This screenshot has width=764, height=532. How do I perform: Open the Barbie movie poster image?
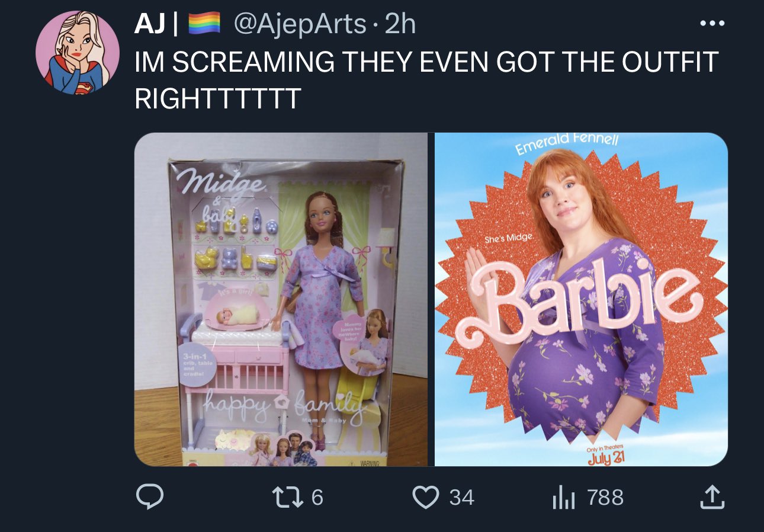tap(581, 299)
